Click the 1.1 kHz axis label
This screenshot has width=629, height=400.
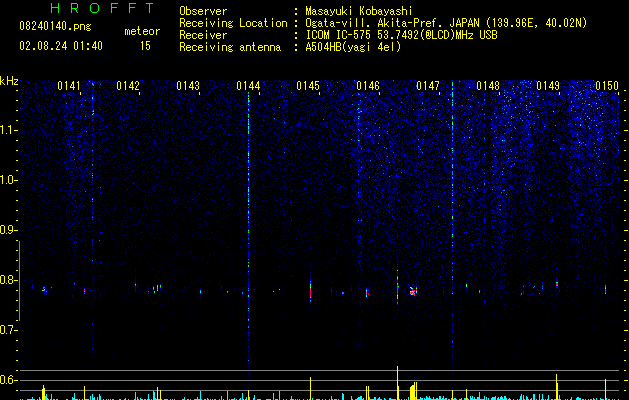pos(8,130)
